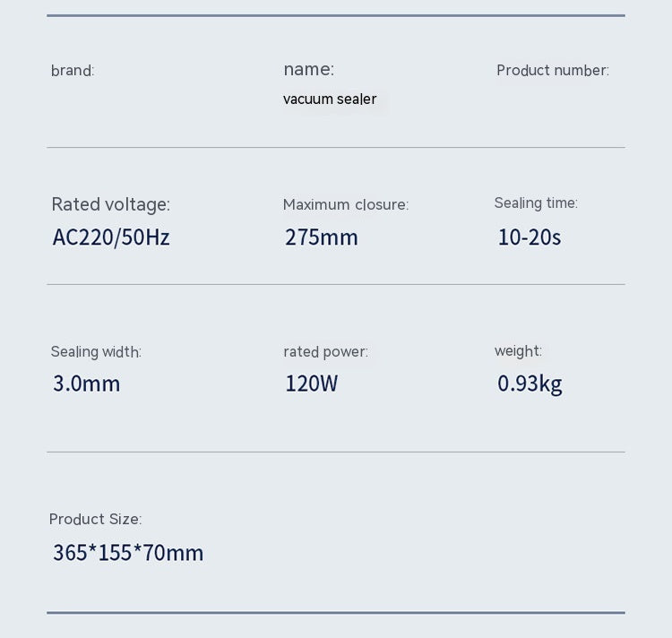Click the "weight:" label
The image size is (672, 638).
tap(518, 351)
